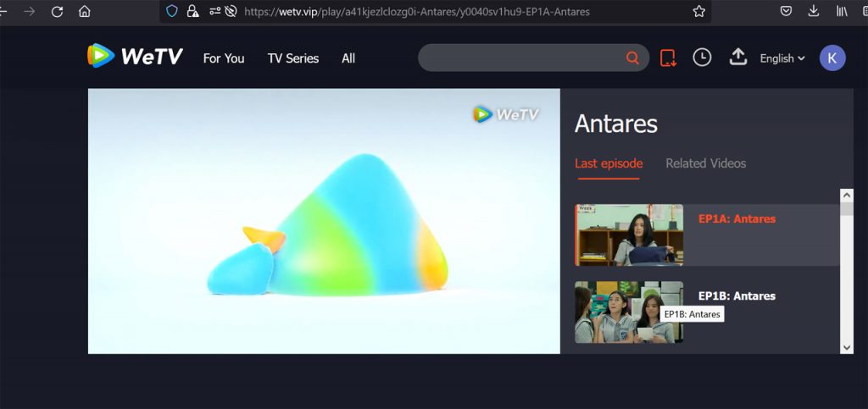This screenshot has height=409, width=868.
Task: Click the orange search magnifier icon
Action: [632, 58]
